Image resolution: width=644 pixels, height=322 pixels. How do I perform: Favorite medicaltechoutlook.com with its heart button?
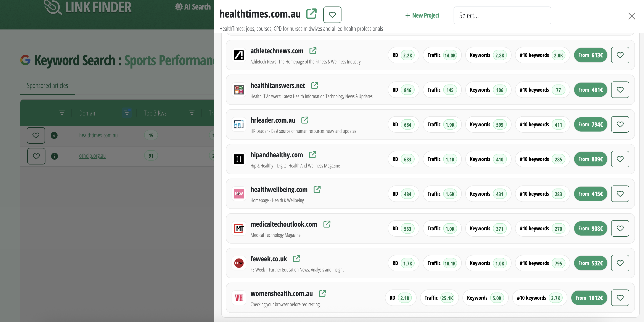(x=620, y=228)
